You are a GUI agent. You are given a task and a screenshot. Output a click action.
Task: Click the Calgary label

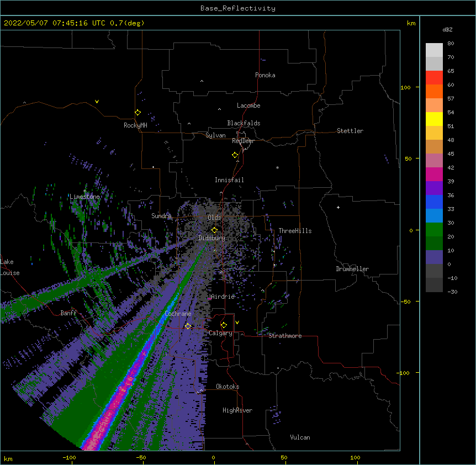[220, 333]
